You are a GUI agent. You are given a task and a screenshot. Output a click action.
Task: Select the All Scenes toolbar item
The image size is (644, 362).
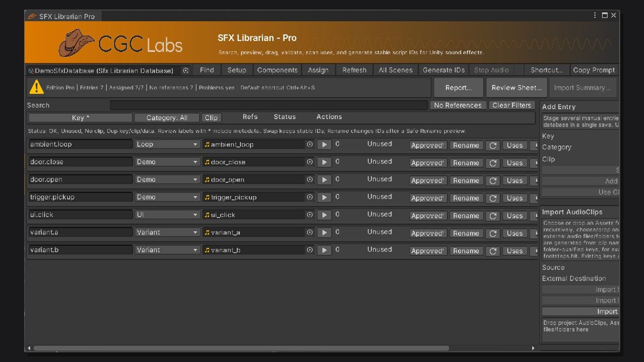point(396,70)
